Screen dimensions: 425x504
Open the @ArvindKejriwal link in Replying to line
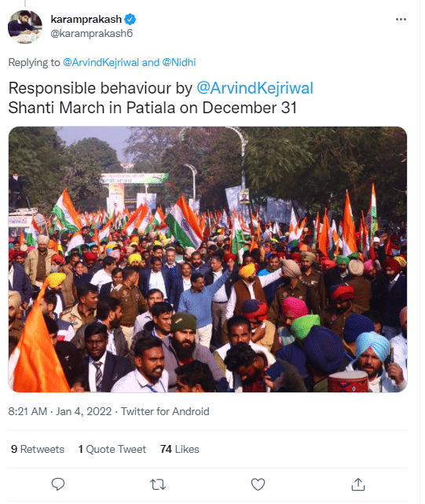pyautogui.click(x=101, y=62)
